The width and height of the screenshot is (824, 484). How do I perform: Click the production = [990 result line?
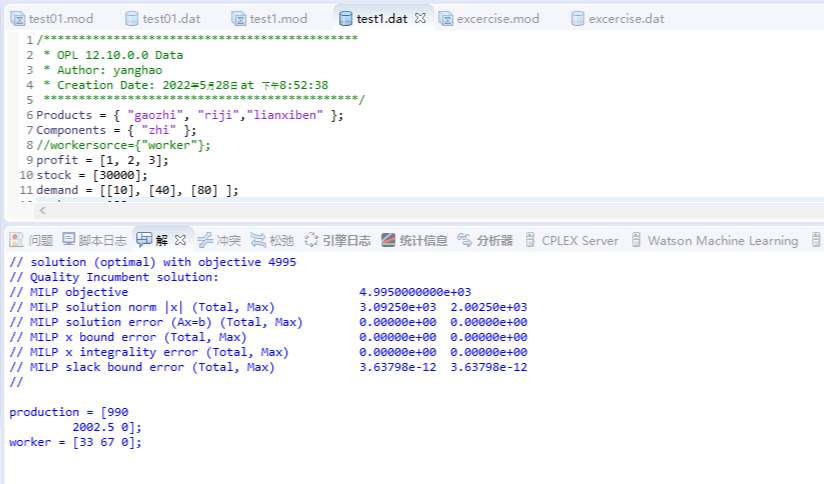coord(69,412)
